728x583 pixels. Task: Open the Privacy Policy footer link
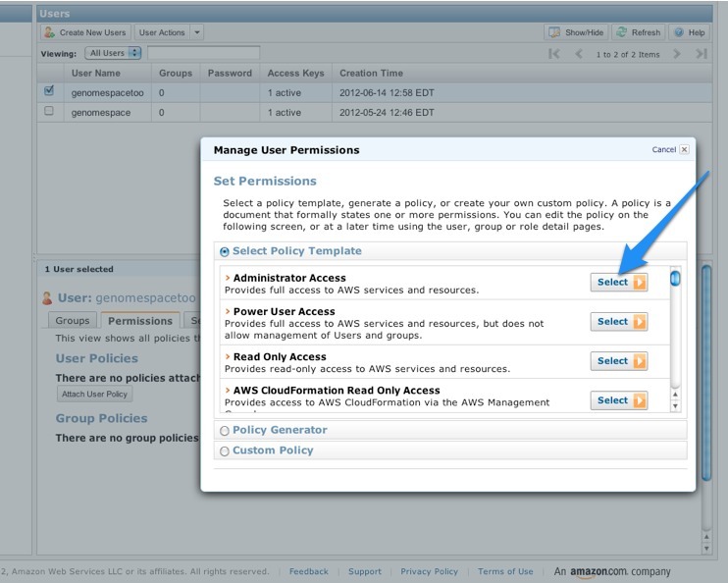click(x=429, y=571)
